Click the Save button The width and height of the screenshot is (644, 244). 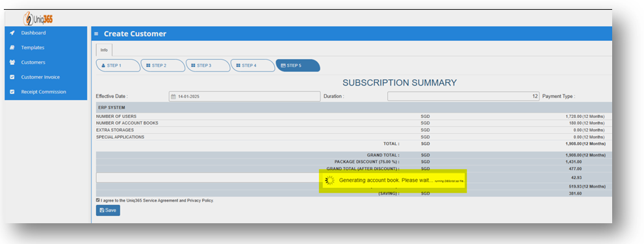[108, 210]
